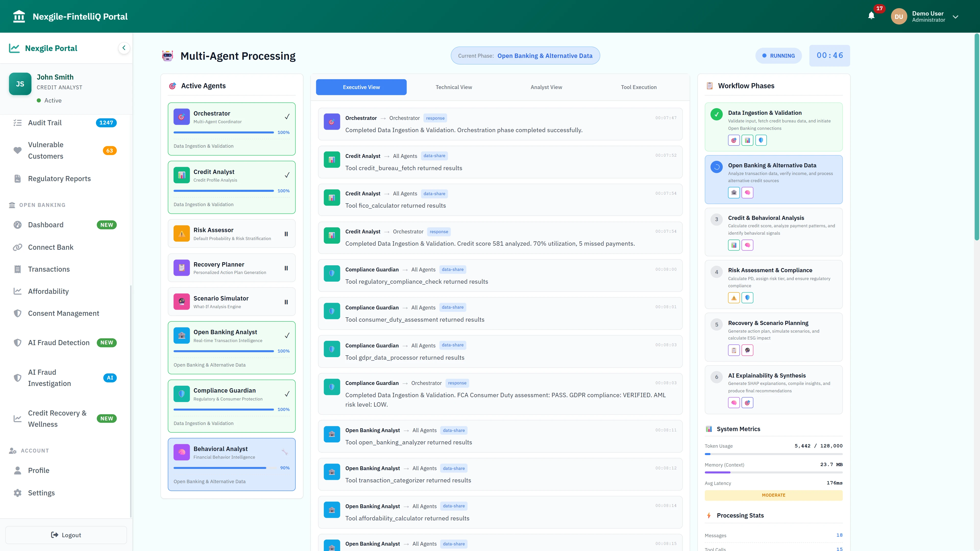Pause the Scenario Simulator agent

click(286, 302)
